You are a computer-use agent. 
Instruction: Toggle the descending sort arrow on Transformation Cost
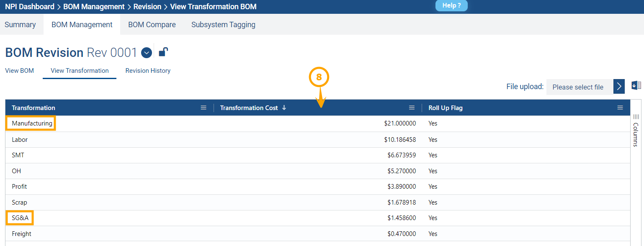(x=284, y=108)
